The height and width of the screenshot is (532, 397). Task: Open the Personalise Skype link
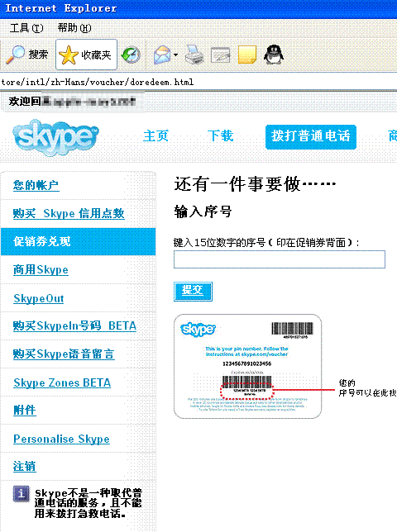tap(61, 439)
